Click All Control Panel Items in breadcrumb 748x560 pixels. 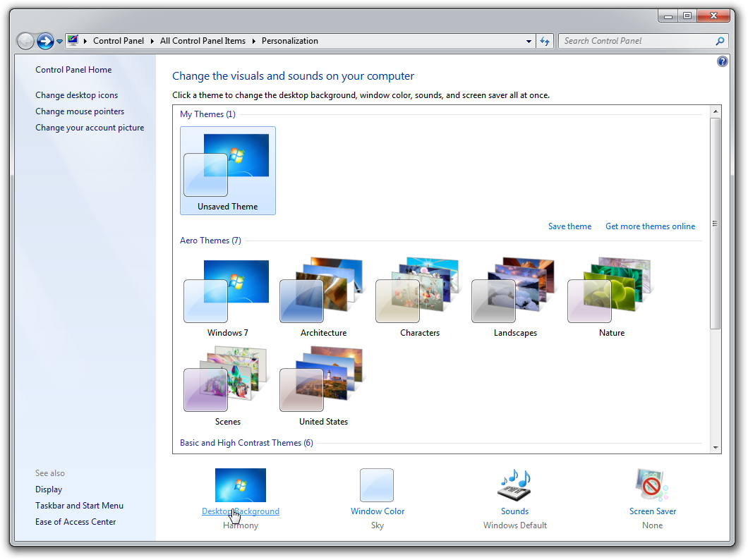(x=203, y=41)
